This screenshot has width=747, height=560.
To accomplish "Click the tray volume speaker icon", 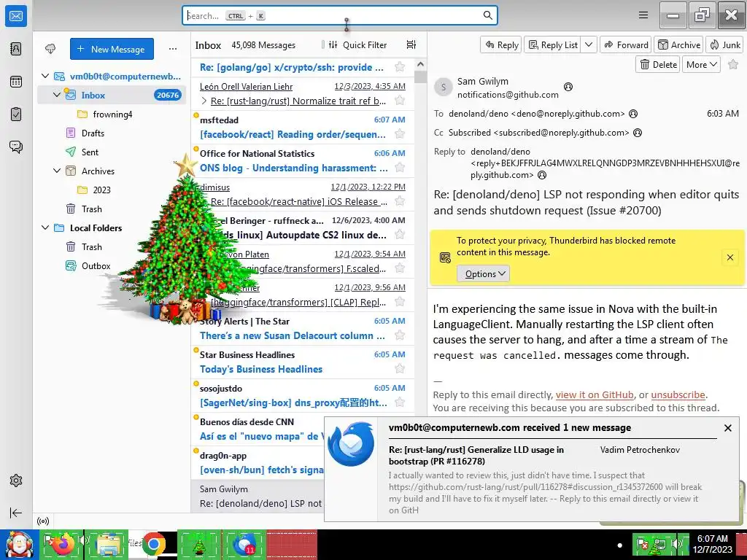I will click(676, 543).
